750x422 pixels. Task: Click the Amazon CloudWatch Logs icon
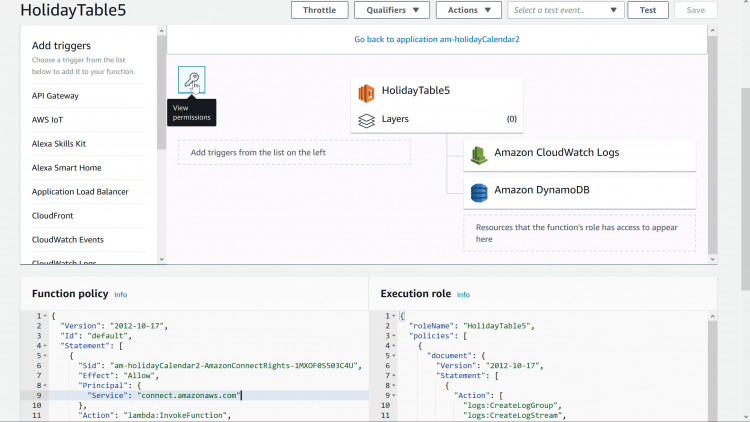point(479,154)
